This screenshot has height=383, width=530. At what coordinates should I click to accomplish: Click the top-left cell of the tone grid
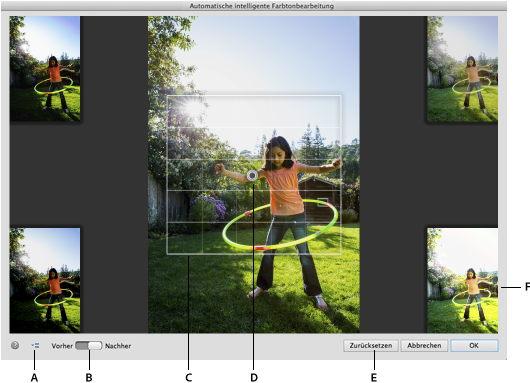(x=185, y=112)
